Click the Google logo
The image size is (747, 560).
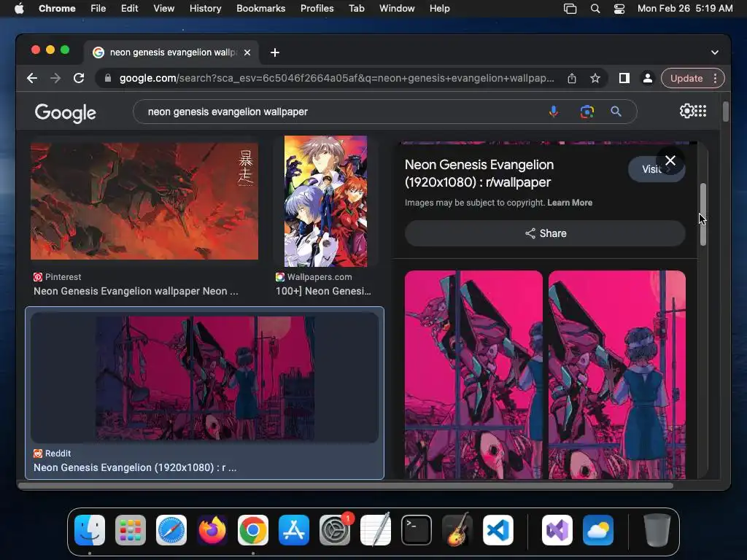65,113
